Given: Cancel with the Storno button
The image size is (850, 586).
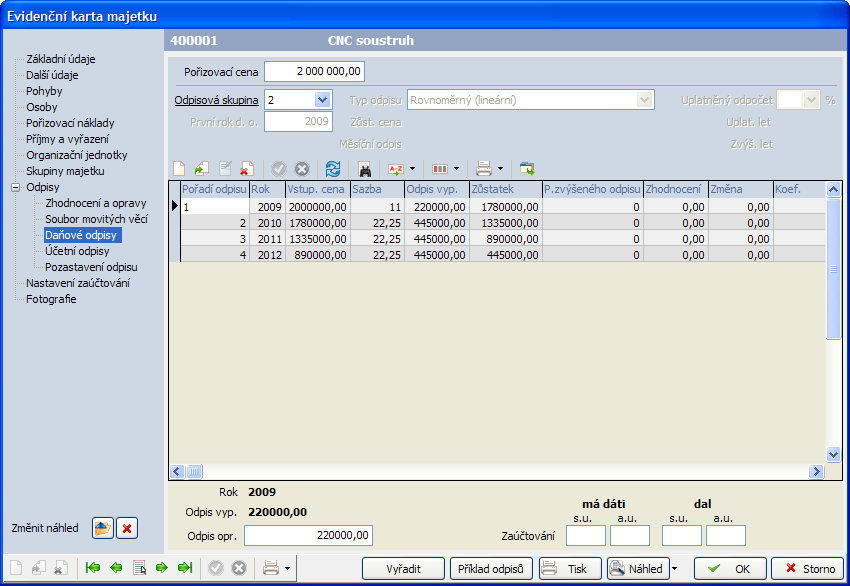Looking at the screenshot, I should coord(807,569).
